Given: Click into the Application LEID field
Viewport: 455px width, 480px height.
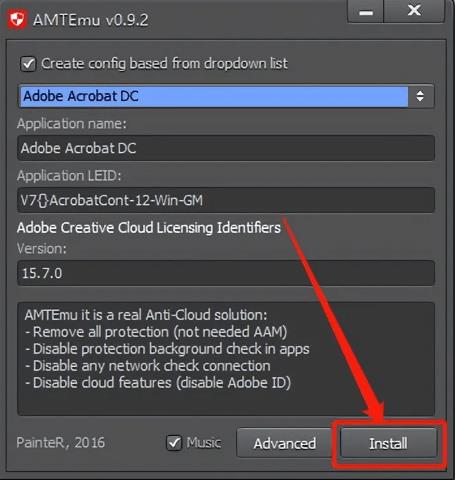Looking at the screenshot, I should [226, 200].
